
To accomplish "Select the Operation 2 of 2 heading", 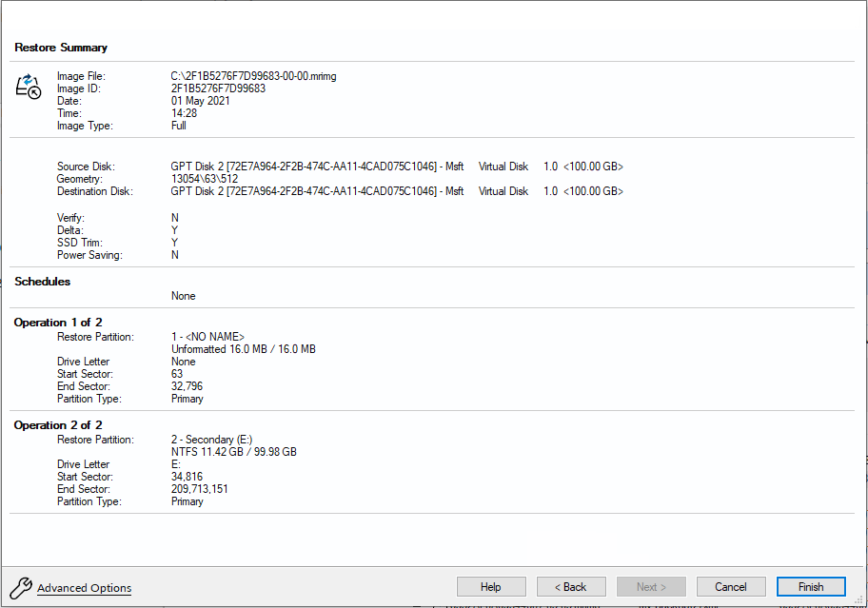I will click(x=58, y=425).
